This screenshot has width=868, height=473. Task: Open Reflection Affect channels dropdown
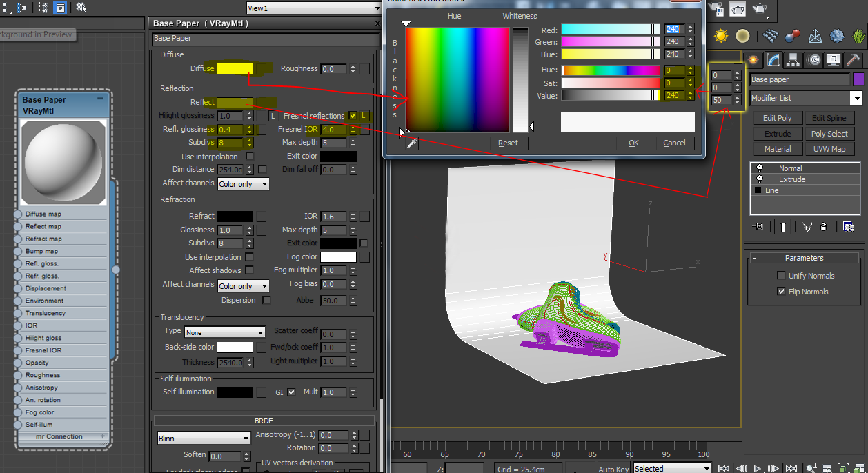point(243,183)
